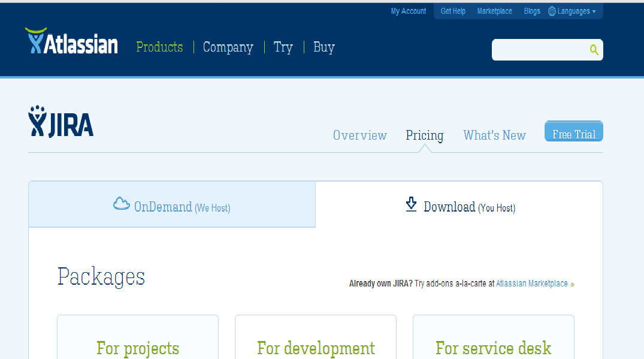
Task: Open the Try menu
Action: pyautogui.click(x=283, y=48)
